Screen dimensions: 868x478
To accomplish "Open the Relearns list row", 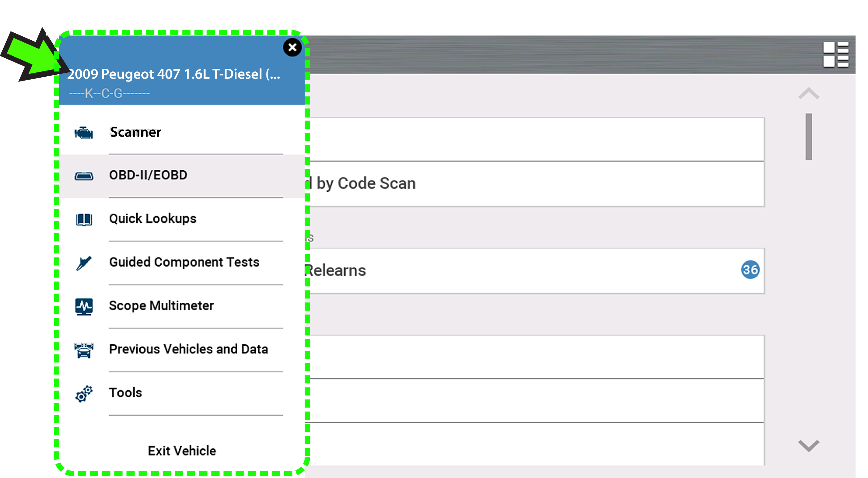I will click(x=505, y=271).
